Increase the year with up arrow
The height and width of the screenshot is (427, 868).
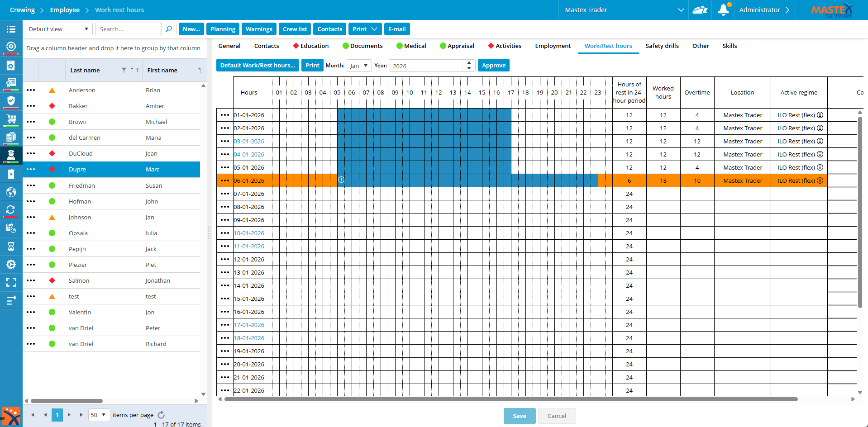[469, 63]
